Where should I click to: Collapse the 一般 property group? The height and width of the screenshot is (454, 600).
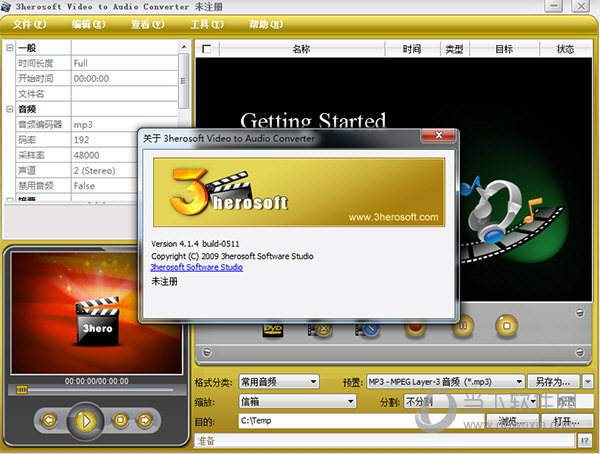(10, 48)
